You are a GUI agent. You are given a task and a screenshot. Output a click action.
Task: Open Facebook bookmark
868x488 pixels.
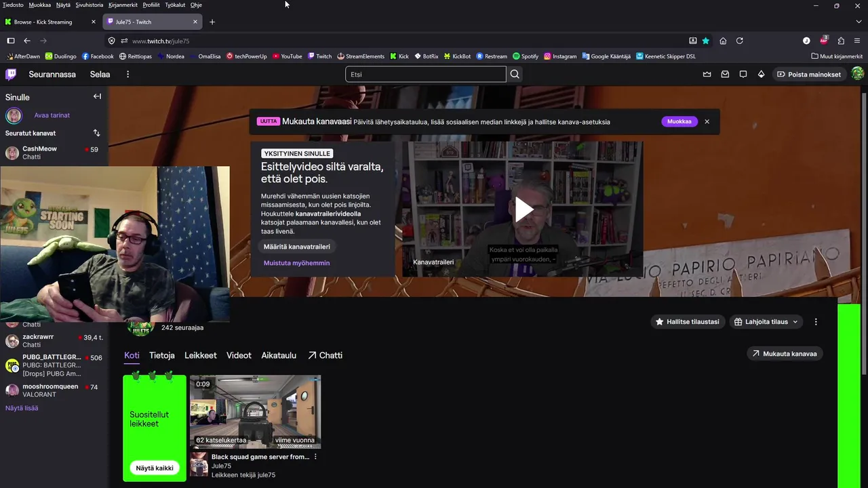(98, 56)
